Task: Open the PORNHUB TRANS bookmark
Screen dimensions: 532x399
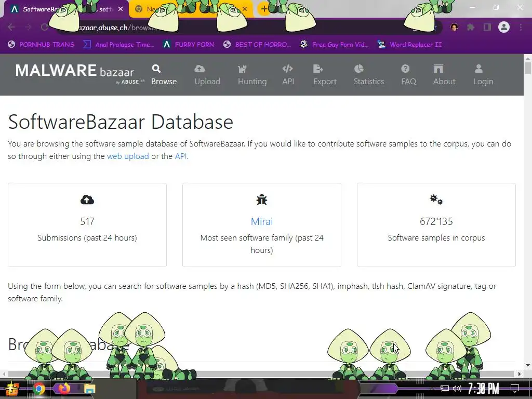Action: (x=41, y=45)
